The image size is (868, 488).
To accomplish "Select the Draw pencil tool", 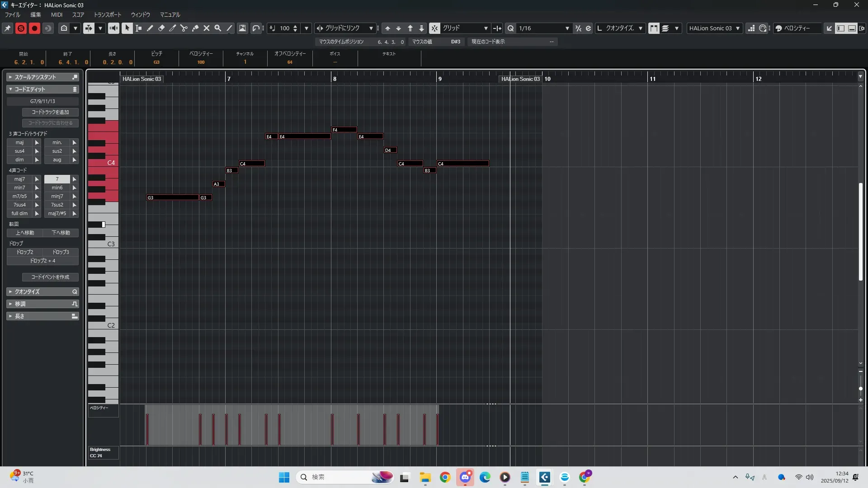I will coord(150,28).
